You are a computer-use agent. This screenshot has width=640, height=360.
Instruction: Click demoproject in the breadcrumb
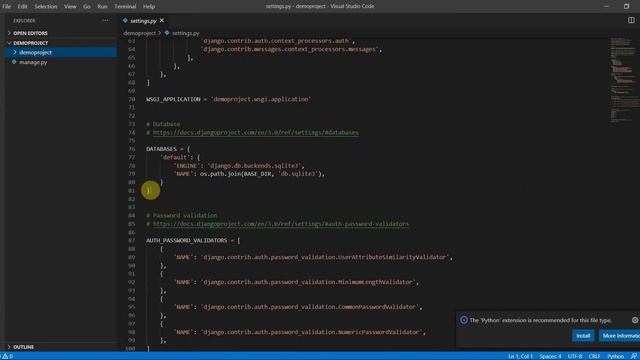click(140, 33)
